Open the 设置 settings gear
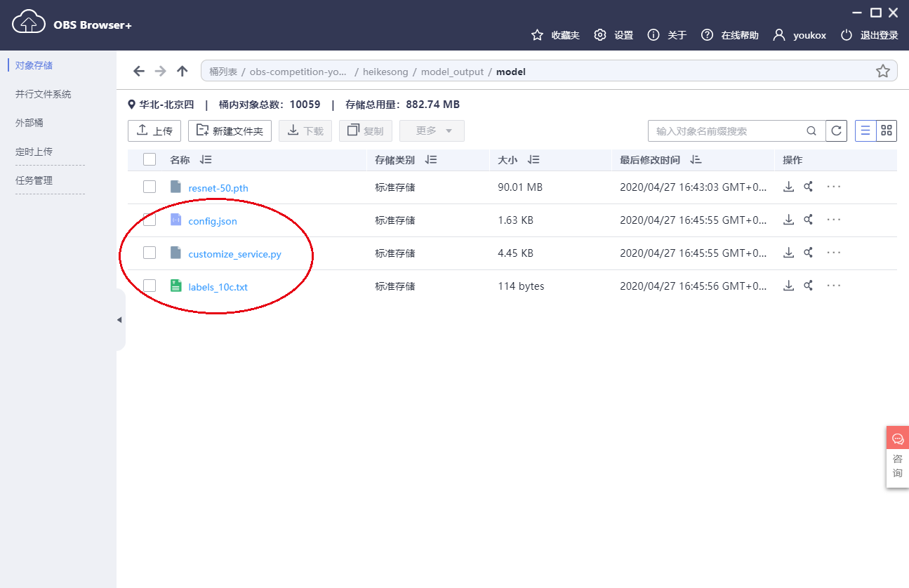 pos(599,34)
